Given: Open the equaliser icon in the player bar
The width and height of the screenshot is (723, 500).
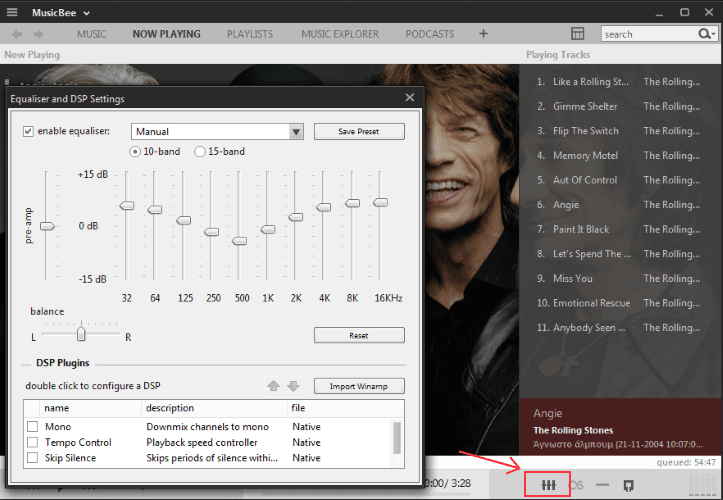Looking at the screenshot, I should [548, 484].
